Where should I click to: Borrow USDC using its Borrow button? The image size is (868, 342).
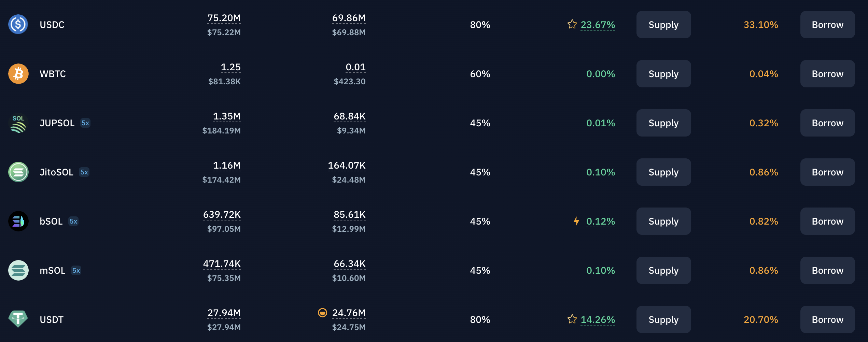coord(827,25)
